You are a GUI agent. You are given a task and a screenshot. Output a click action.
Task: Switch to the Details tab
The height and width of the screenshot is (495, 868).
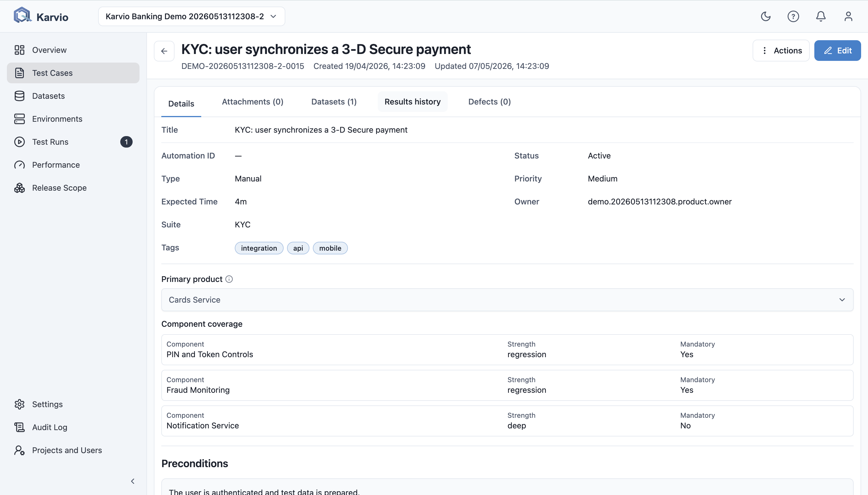[x=181, y=104]
